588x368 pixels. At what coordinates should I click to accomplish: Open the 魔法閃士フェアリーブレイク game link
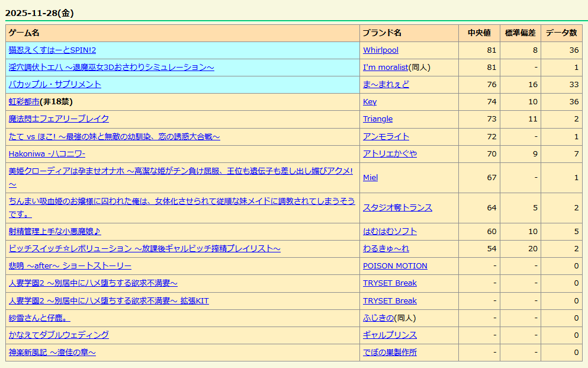click(59, 119)
